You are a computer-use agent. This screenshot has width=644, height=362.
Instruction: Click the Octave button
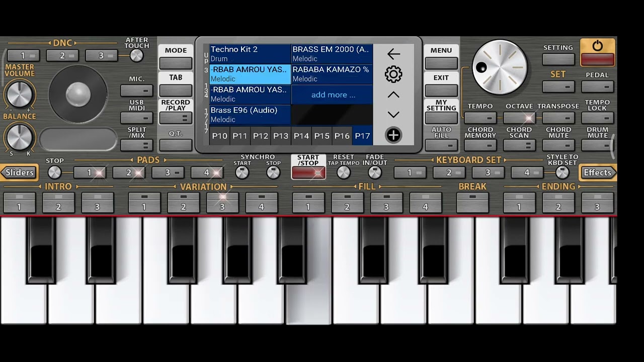click(519, 118)
